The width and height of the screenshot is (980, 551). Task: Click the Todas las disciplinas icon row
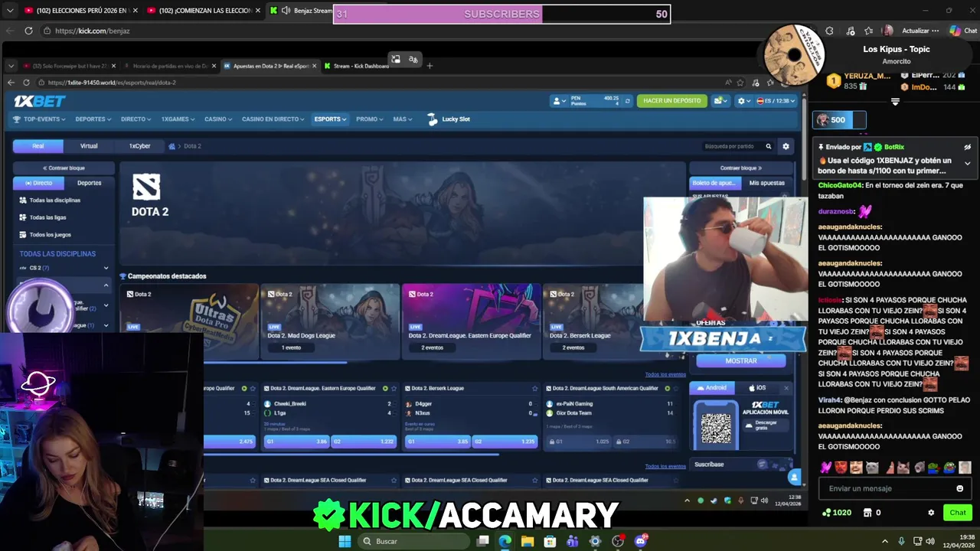[64, 201]
